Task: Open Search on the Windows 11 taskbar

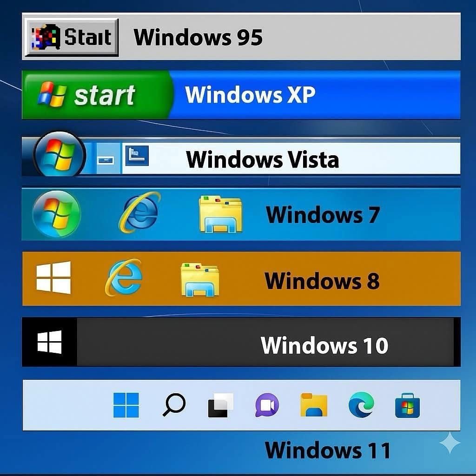Action: (x=174, y=405)
